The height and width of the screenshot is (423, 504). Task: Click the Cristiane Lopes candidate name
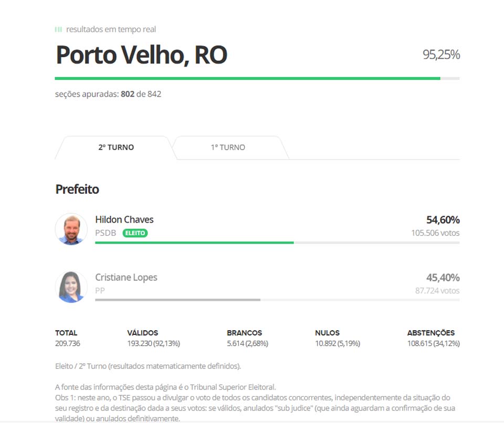(126, 277)
